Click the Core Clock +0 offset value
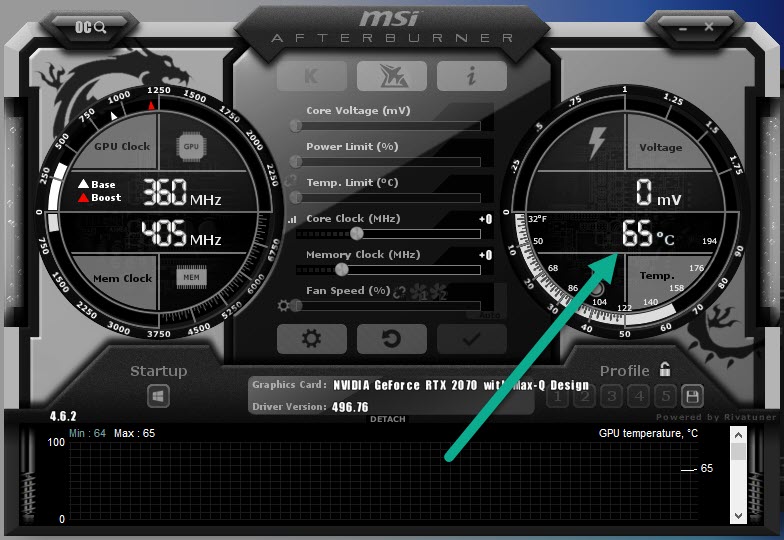 coord(486,219)
